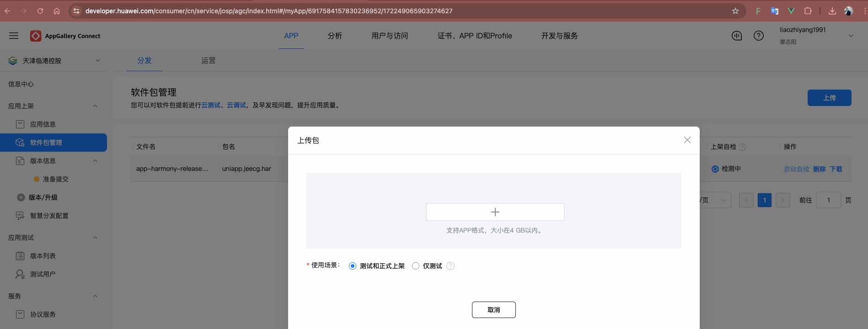Click package name uniapp.jeecg.har cell
The height and width of the screenshot is (329, 868).
246,169
